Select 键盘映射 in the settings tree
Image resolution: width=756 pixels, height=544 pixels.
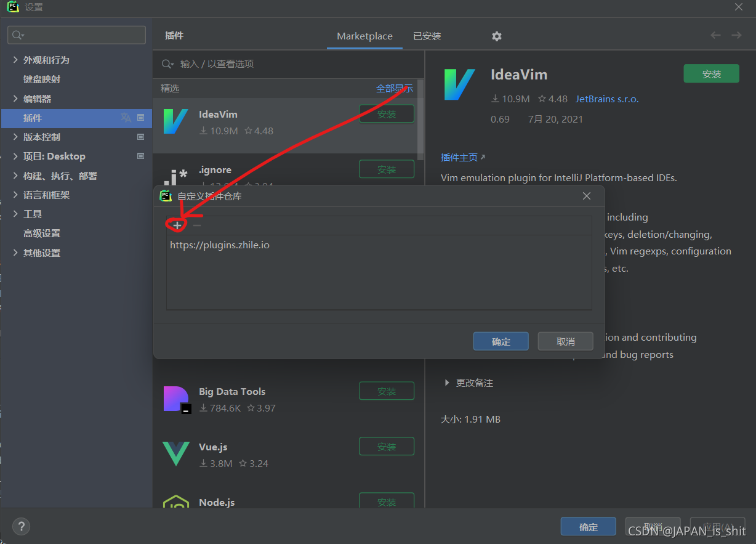42,79
